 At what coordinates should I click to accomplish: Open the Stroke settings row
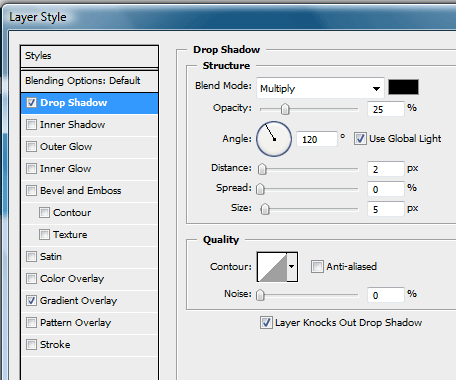[89, 345]
